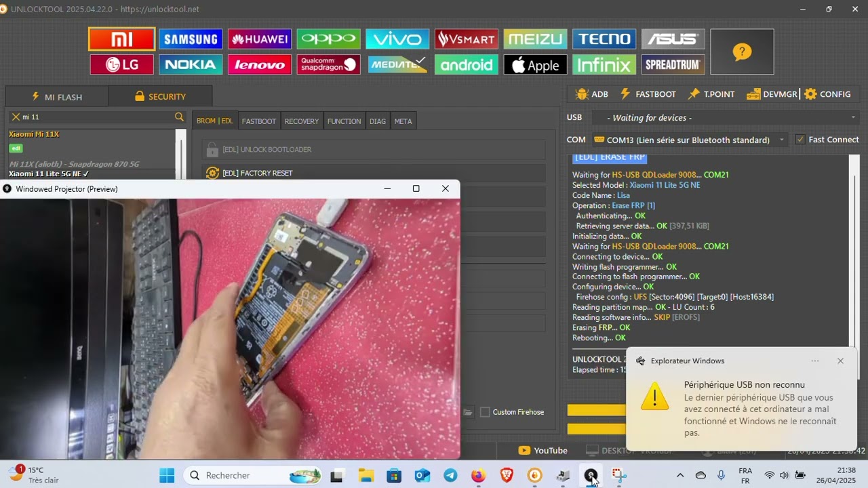Select the META tab
Image resolution: width=868 pixels, height=488 pixels.
pos(403,121)
